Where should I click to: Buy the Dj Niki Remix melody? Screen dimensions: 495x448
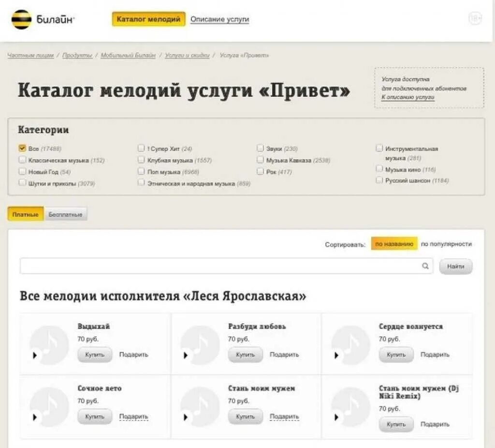coord(396,424)
